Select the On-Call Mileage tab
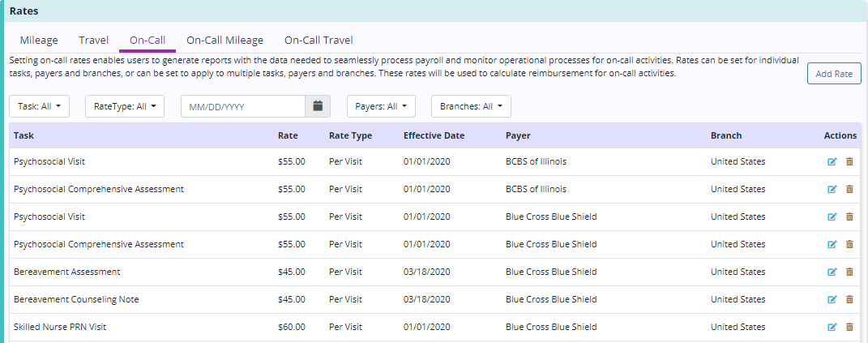Viewport: 868px width, 343px height. (x=224, y=40)
